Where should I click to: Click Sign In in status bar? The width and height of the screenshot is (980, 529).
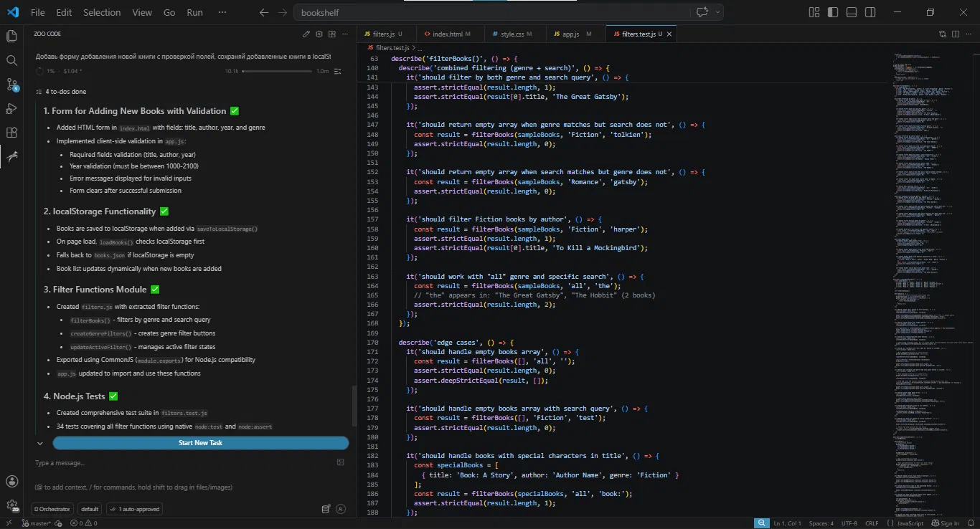944,523
